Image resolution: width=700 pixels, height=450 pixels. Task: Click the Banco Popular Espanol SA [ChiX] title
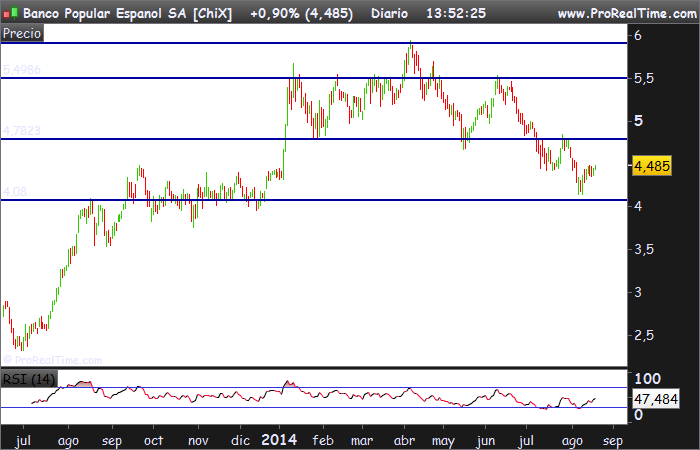[x=128, y=13]
